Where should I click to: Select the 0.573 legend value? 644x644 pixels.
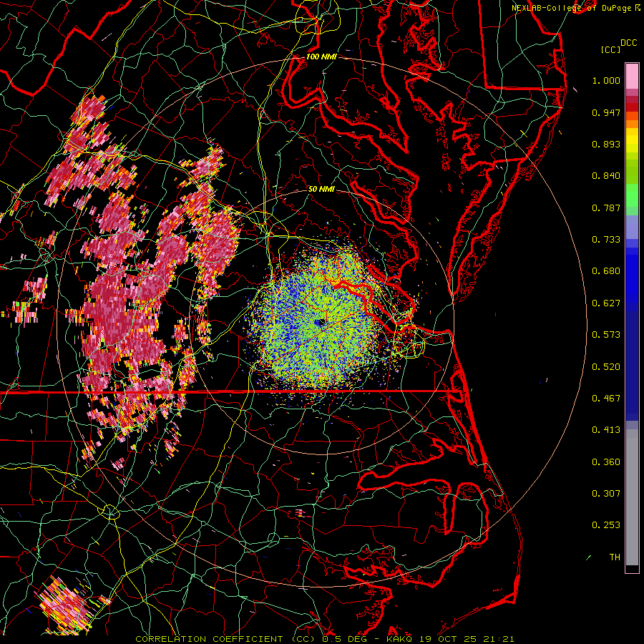606,335
